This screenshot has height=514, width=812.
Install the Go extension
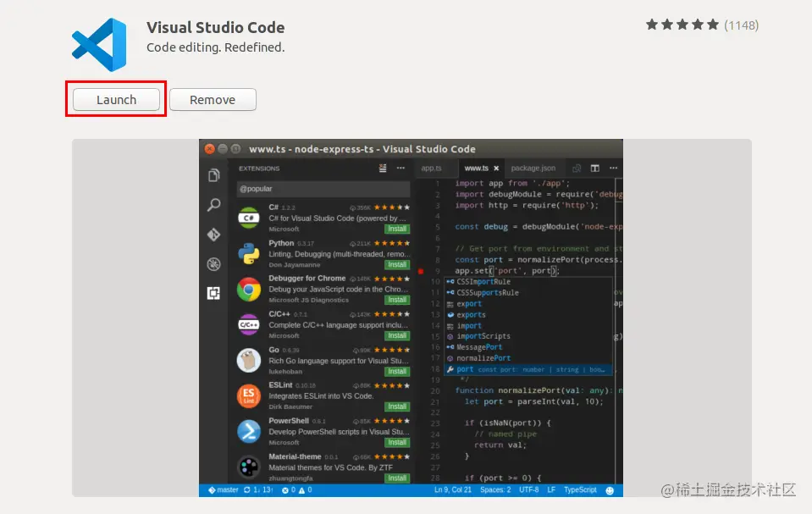[x=397, y=372]
